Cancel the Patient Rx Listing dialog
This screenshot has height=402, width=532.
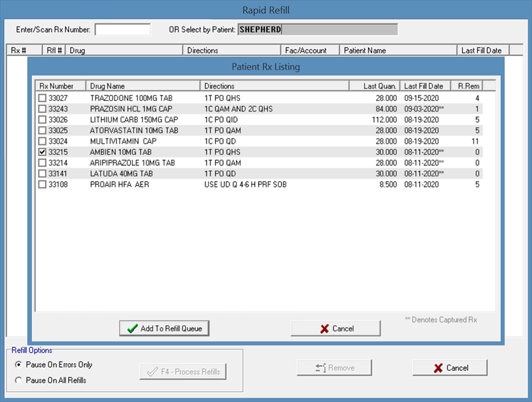click(x=336, y=328)
